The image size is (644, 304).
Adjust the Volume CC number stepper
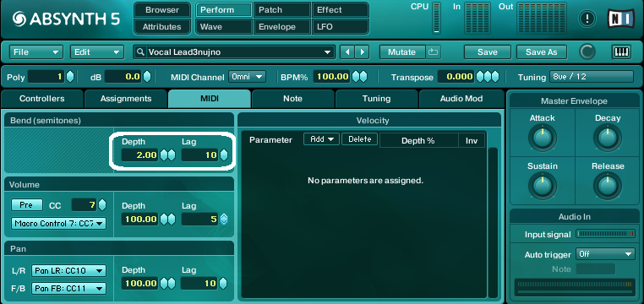click(102, 204)
